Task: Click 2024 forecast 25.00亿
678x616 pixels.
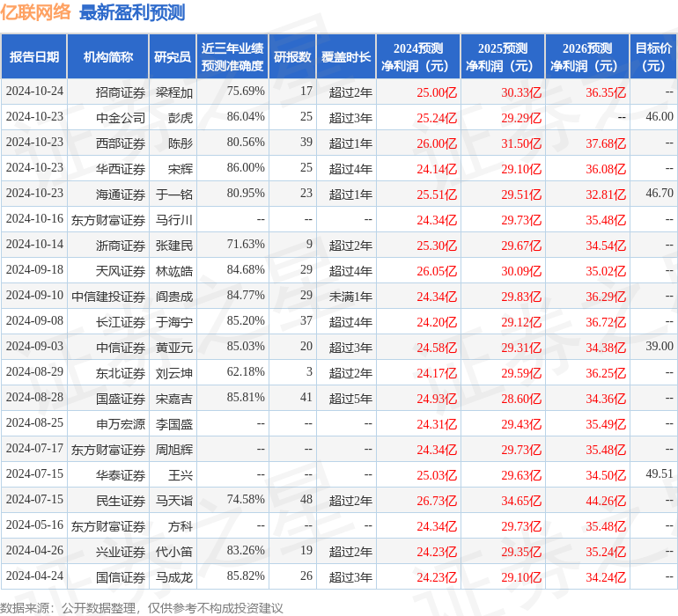Action: (437, 92)
